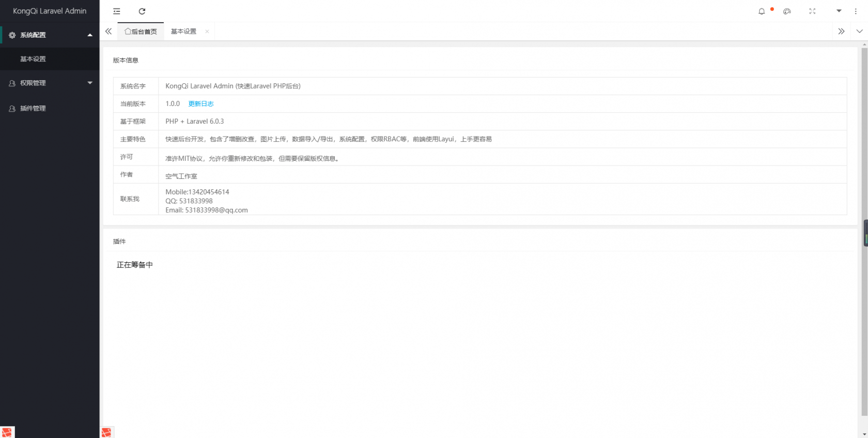The image size is (868, 438).
Task: Refresh the page with the reload icon
Action: 142,11
